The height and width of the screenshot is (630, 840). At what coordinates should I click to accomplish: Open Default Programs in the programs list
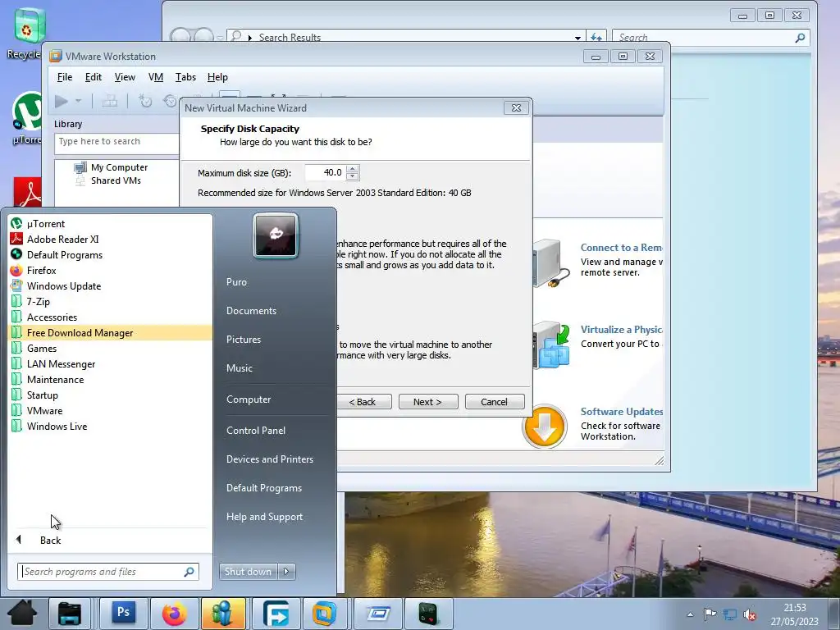tap(111, 255)
